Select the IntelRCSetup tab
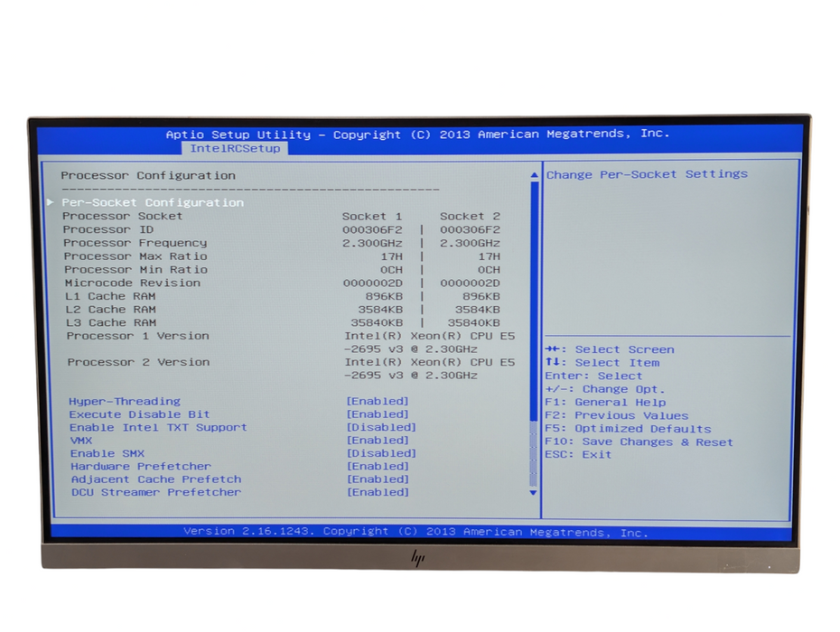Screen dimensions: 840x632 [235, 148]
